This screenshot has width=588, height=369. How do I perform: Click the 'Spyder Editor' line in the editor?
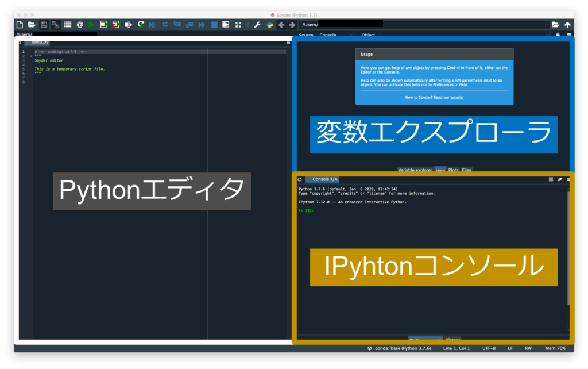[49, 60]
